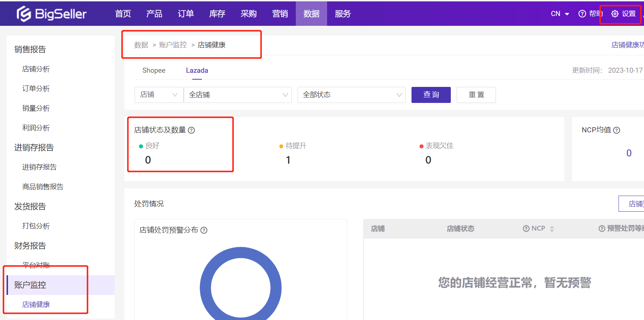Click 发货报告 sidebar heading
644x320 pixels.
point(30,207)
